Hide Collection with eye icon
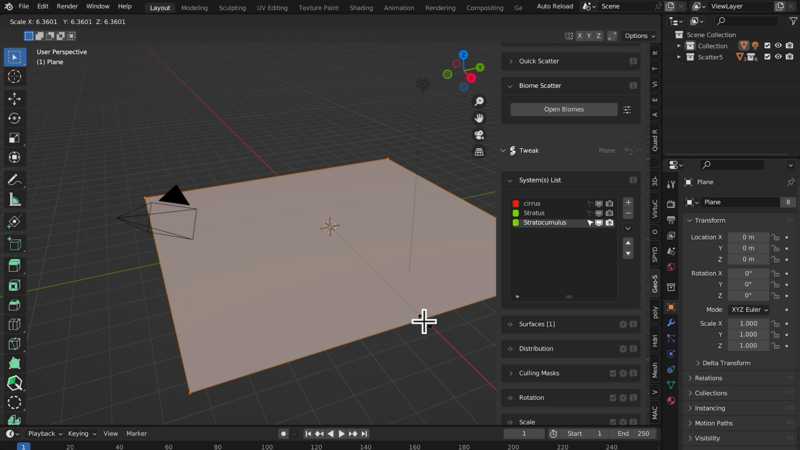This screenshot has width=800, height=450. pos(778,45)
